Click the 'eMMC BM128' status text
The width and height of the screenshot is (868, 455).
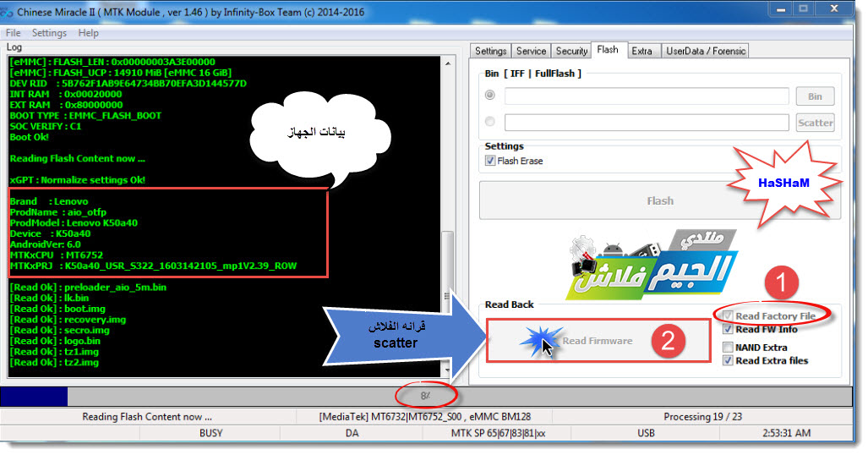tap(500, 417)
